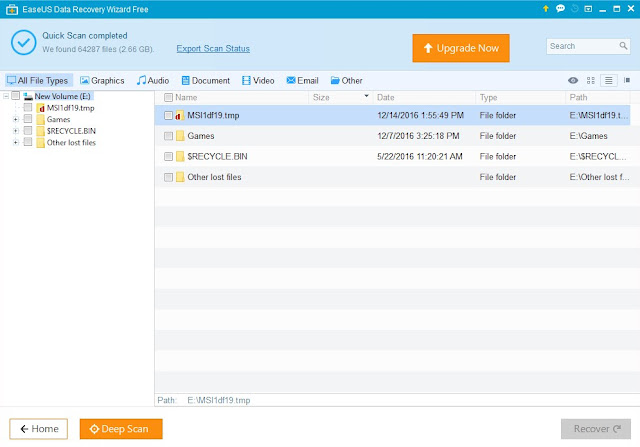Switch to preview pane view icon
The height and width of the screenshot is (447, 640).
[627, 80]
